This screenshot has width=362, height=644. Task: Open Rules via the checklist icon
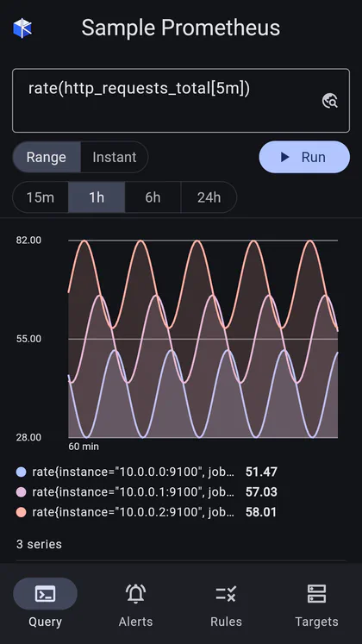pos(226,594)
